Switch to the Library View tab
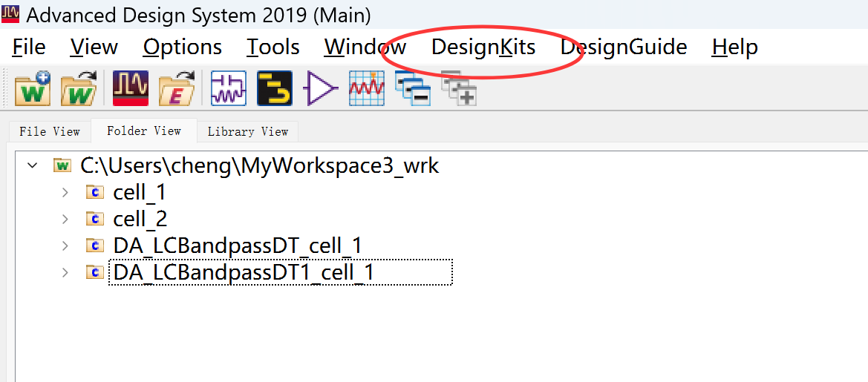Viewport: 868px width, 382px height. coord(247,131)
